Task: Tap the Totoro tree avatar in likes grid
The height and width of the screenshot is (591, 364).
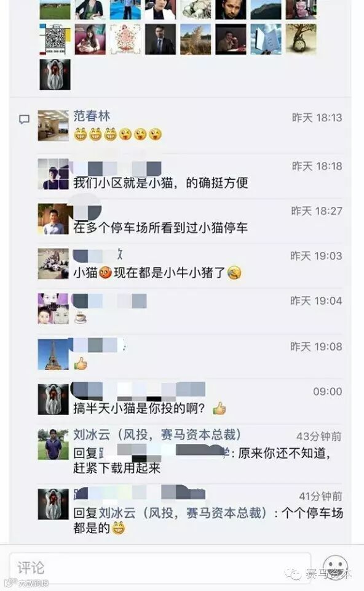Action: (x=301, y=39)
